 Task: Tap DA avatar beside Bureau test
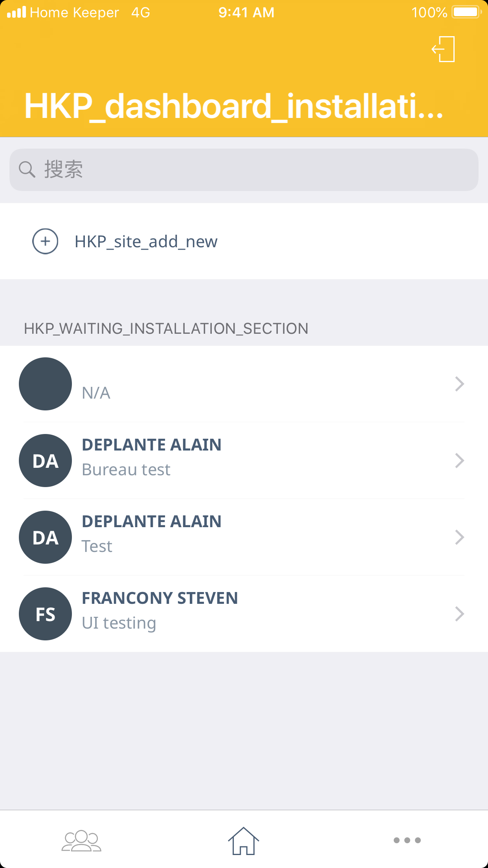[x=45, y=460]
